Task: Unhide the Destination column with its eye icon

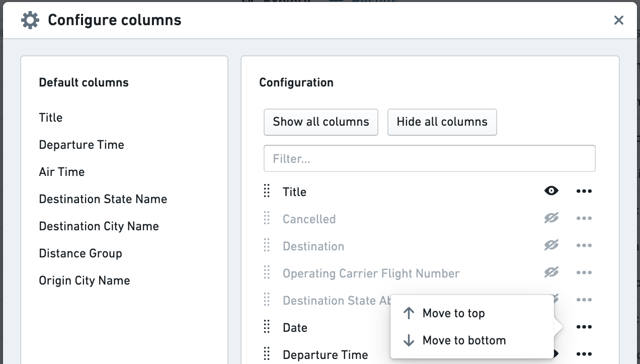Action: [x=551, y=245]
